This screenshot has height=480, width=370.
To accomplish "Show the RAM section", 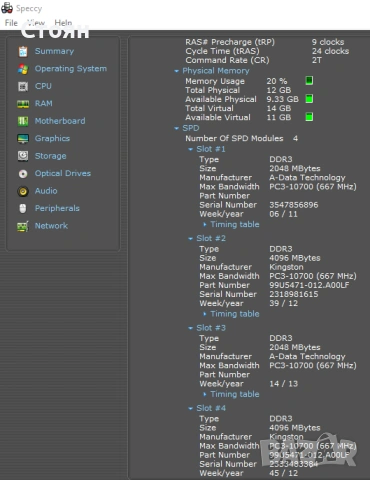I will [44, 103].
